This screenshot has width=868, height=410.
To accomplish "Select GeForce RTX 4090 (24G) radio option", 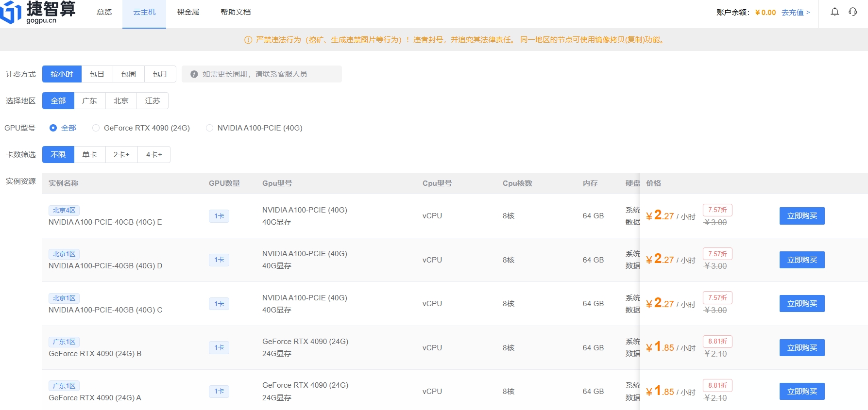I will [x=96, y=128].
